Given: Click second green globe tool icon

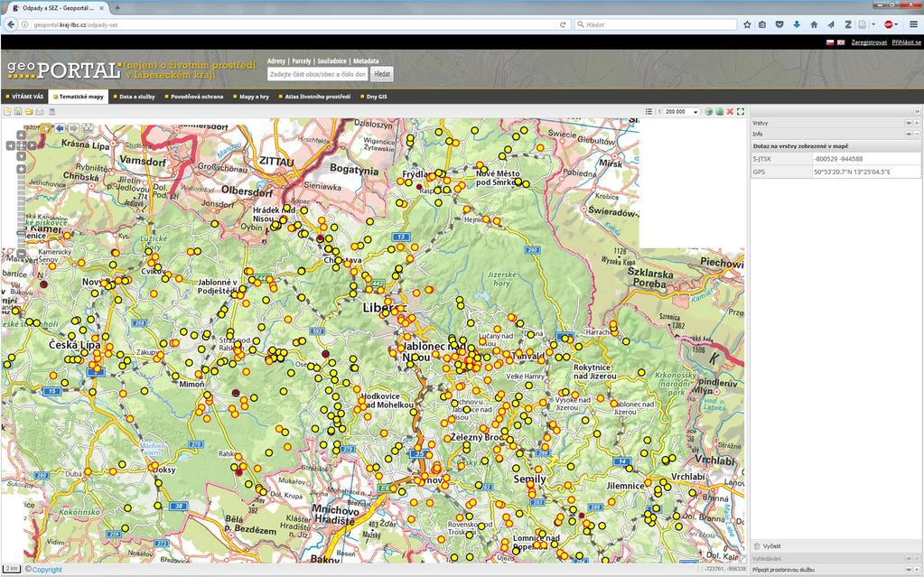Looking at the screenshot, I should pyautogui.click(x=720, y=111).
